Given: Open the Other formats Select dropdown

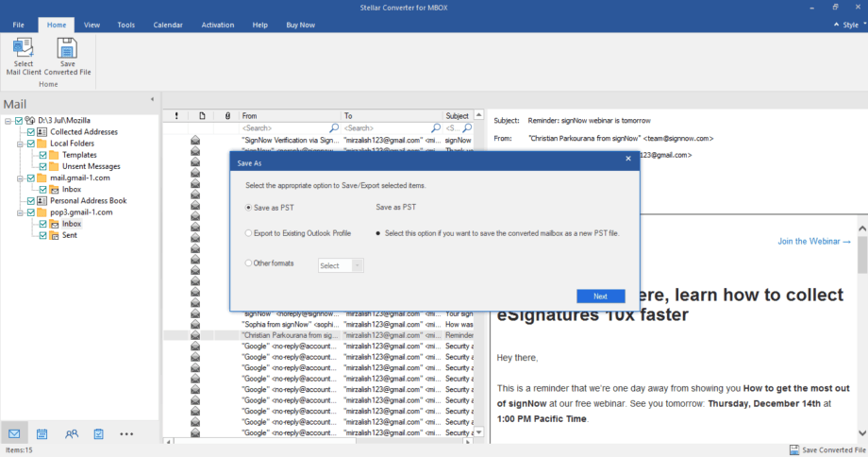Looking at the screenshot, I should [341, 265].
